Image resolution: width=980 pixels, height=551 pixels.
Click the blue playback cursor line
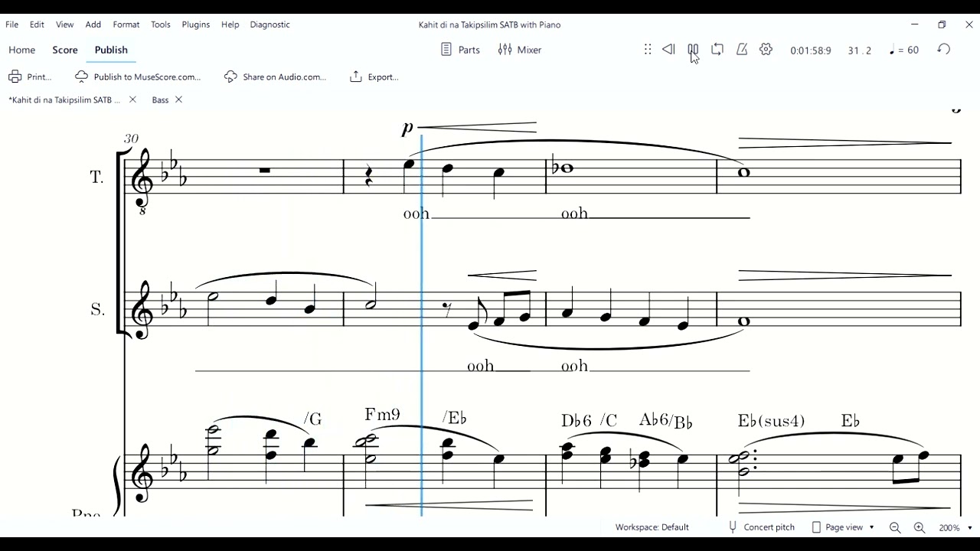pos(422,325)
